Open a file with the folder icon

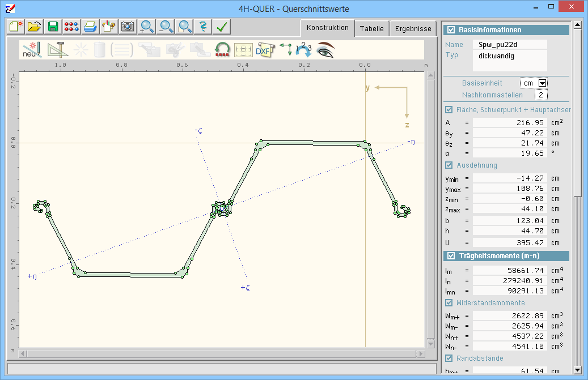click(35, 27)
